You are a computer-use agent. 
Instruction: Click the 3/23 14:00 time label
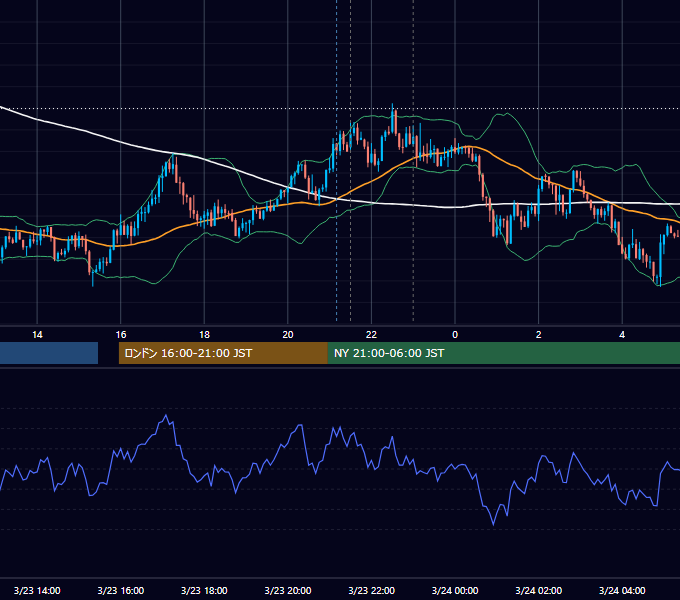pos(37,590)
